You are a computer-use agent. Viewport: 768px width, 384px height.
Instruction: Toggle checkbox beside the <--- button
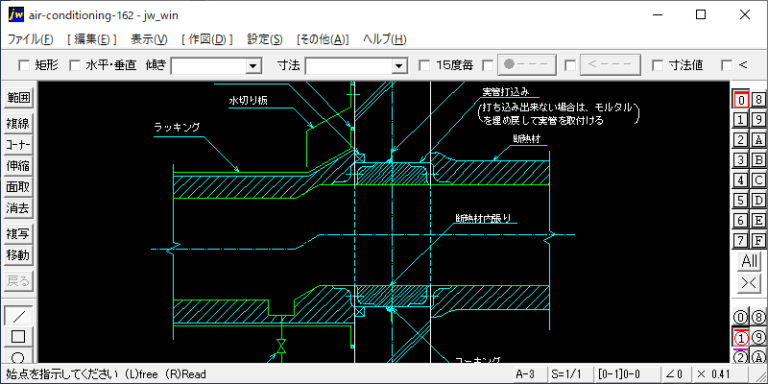570,65
